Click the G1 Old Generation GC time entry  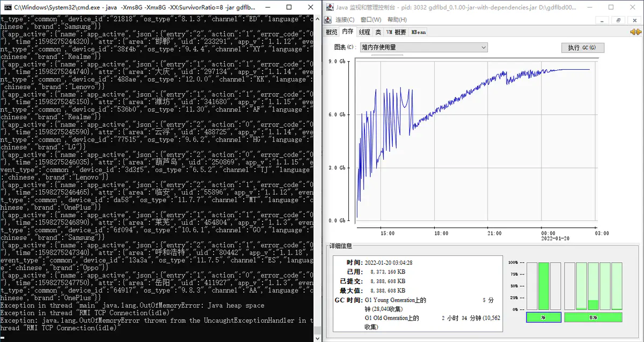[x=432, y=322]
